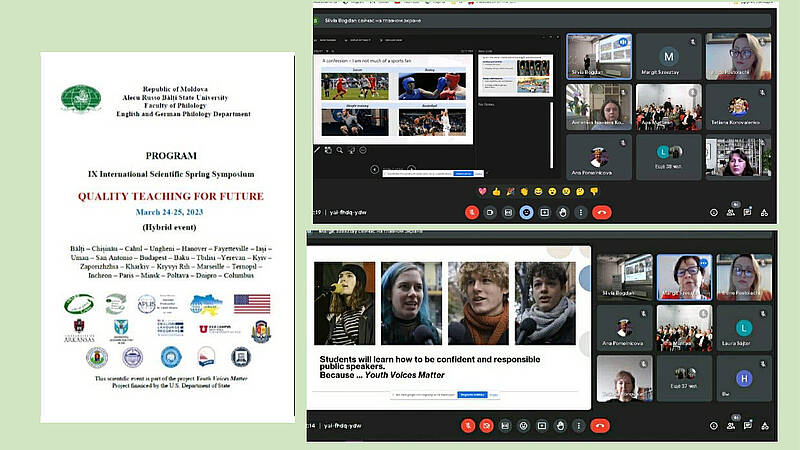
Task: Send the heart emoji reaction
Action: (482, 191)
